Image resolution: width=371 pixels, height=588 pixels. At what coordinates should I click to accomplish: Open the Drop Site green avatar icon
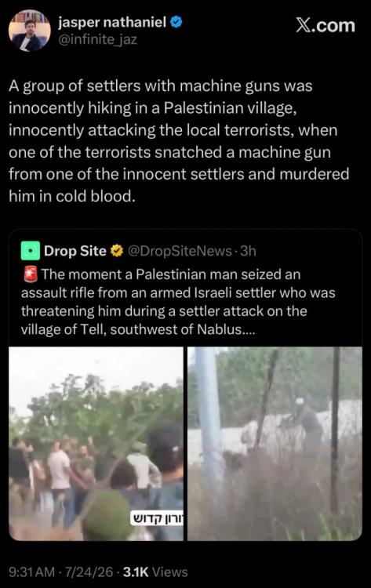[31, 251]
